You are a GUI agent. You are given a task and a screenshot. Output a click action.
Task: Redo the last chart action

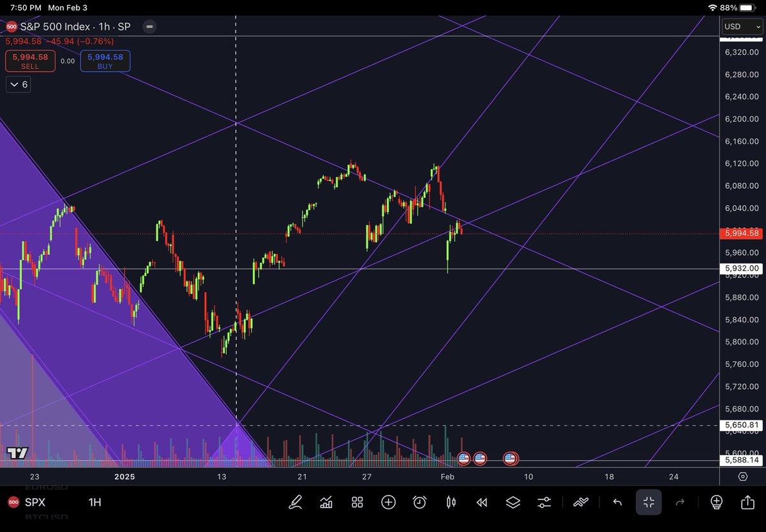coord(680,502)
